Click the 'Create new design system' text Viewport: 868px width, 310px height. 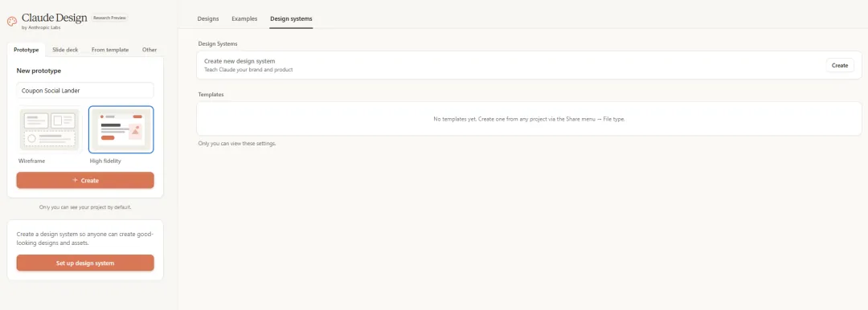(240, 61)
